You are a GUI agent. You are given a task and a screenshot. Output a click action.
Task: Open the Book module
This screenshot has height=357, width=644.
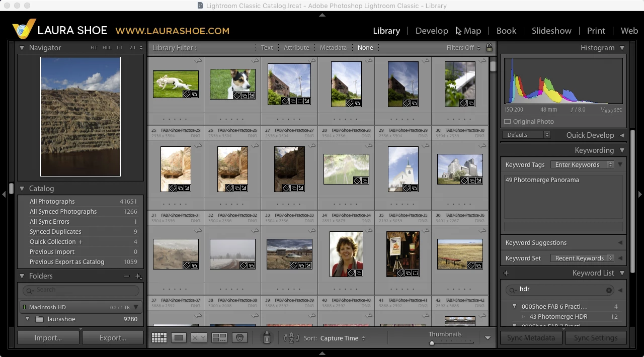[x=506, y=31]
